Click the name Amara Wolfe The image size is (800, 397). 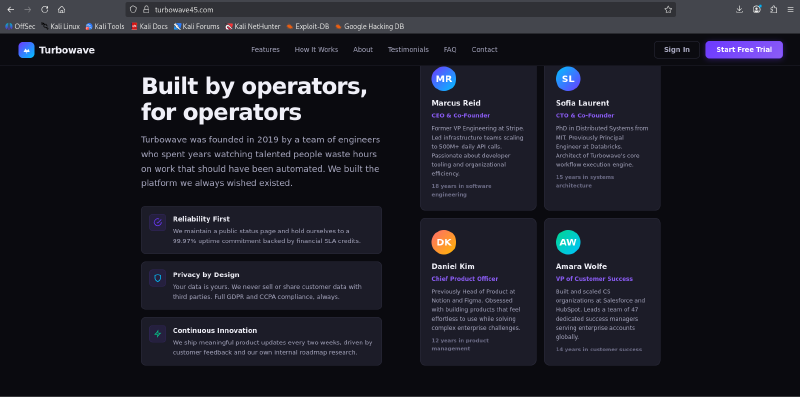[x=582, y=266]
